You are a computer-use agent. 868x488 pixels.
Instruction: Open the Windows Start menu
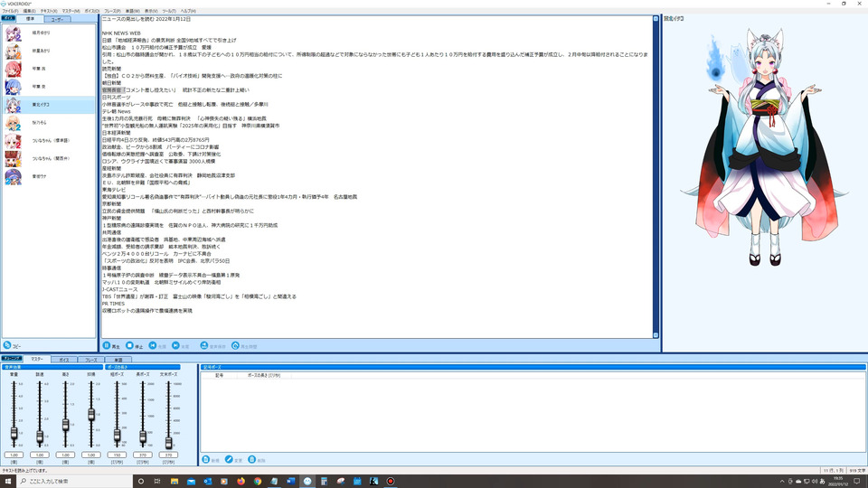coord(8,482)
